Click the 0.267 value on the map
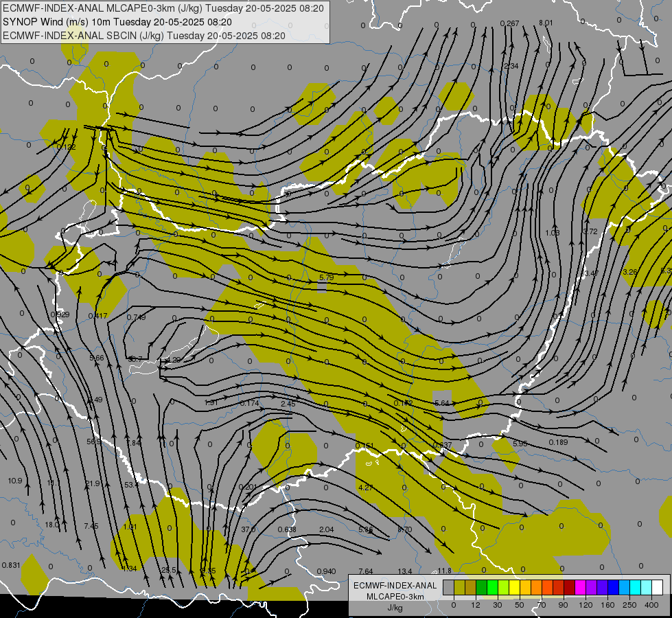Image resolution: width=672 pixels, height=618 pixels. click(x=509, y=23)
